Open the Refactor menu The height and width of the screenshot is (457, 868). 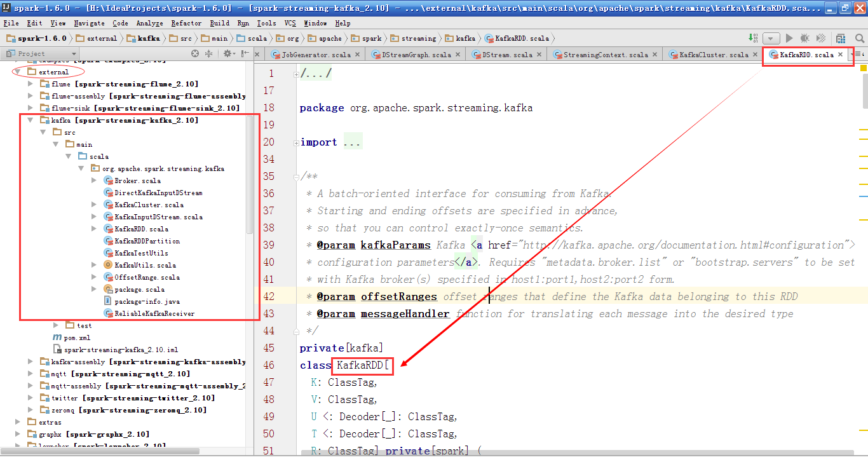[x=186, y=23]
